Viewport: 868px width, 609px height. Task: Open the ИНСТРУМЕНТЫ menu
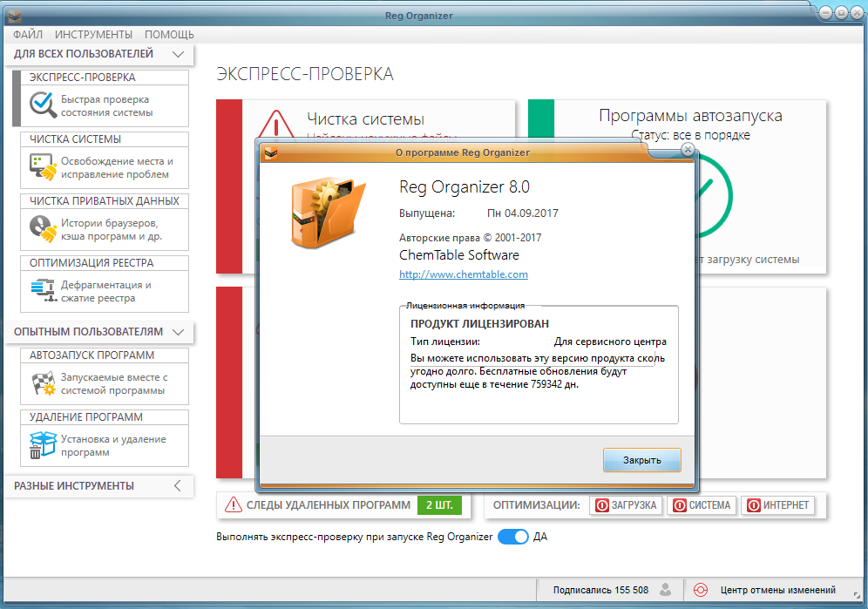click(93, 34)
